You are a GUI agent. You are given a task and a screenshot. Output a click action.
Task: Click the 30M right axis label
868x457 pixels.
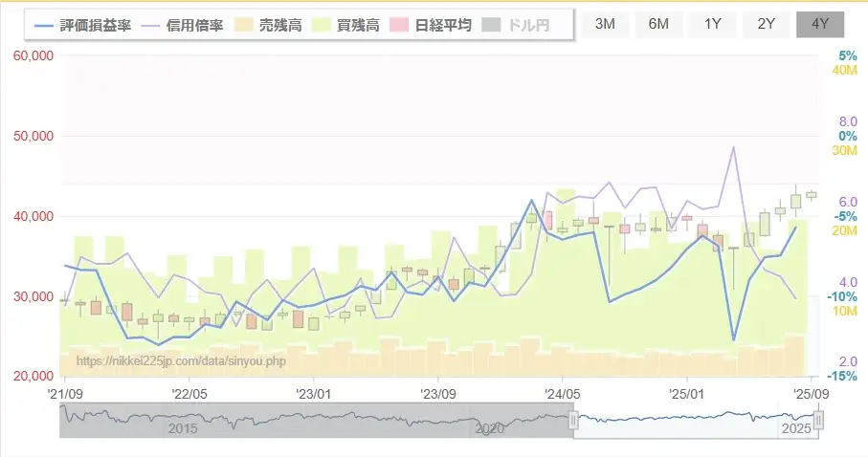[x=845, y=150]
